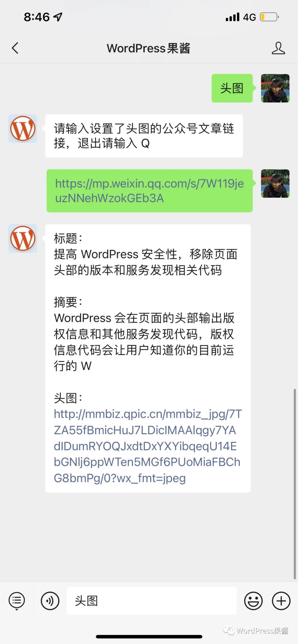Expand the plus attachments panel
The height and width of the screenshot is (644, 298).
click(281, 601)
